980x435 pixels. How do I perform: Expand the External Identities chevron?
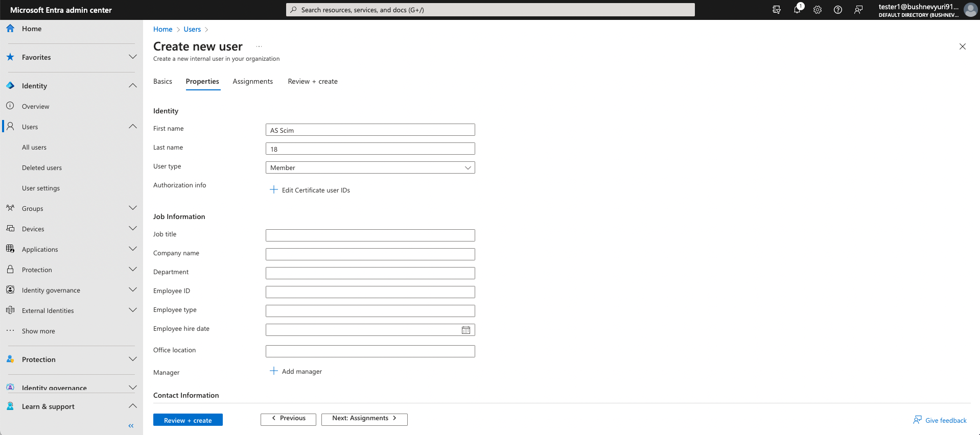point(133,310)
